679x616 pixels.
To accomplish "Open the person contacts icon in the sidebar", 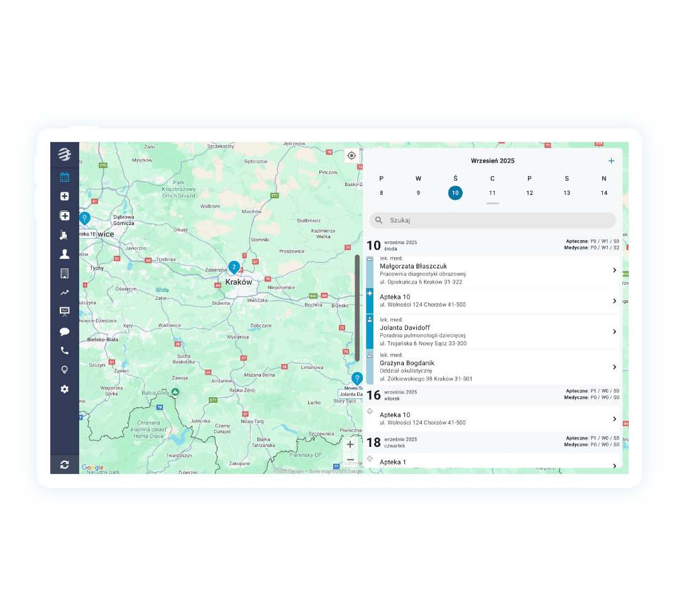I will [65, 254].
